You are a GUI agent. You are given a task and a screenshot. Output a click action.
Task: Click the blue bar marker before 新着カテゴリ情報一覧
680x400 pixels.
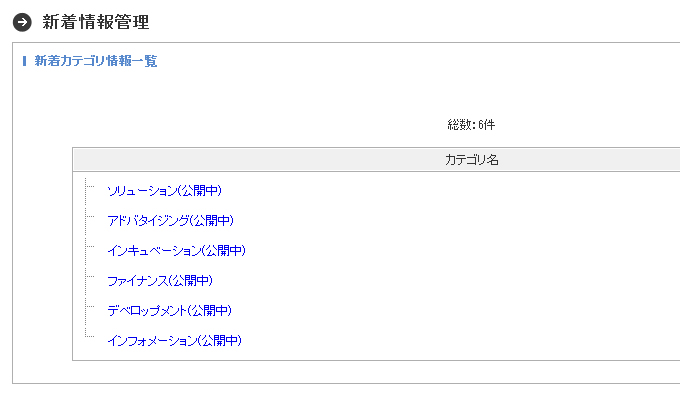(x=24, y=61)
